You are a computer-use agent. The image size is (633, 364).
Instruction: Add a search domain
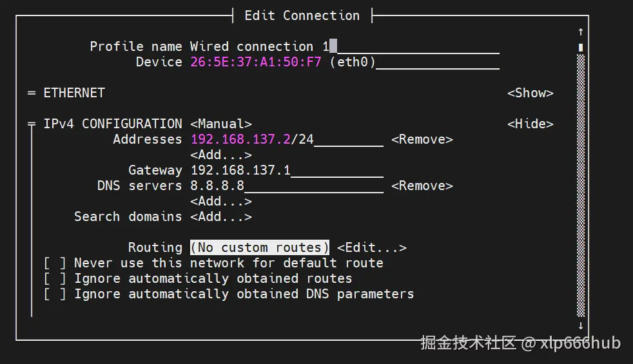tap(220, 216)
